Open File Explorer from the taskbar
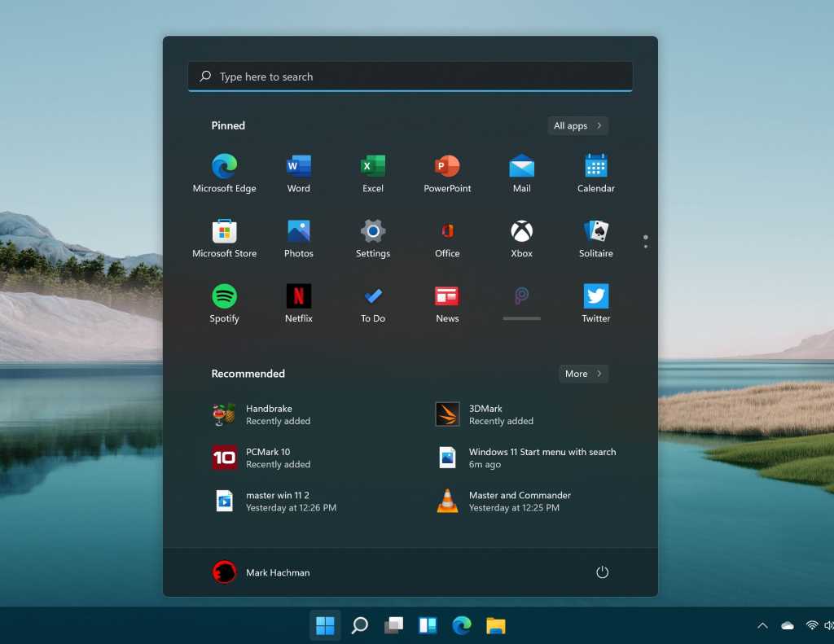The image size is (834, 644). pos(496,625)
